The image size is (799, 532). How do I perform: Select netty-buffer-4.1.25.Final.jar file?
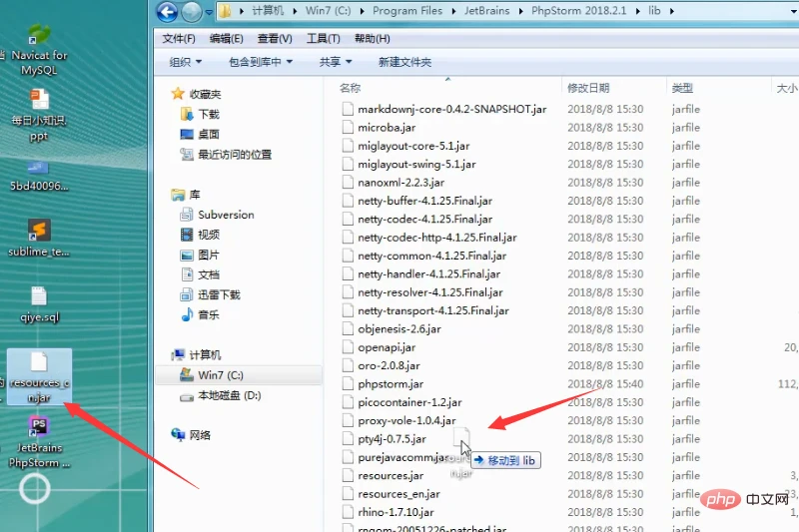417,201
